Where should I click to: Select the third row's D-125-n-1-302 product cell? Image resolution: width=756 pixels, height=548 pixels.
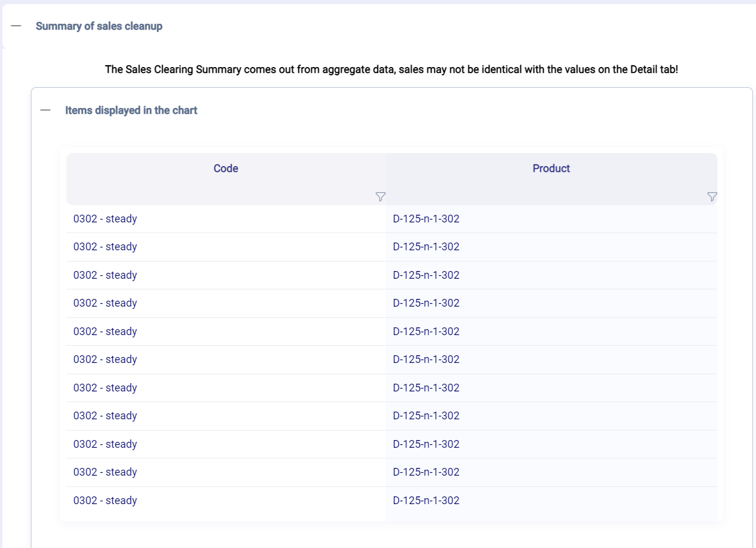tap(426, 275)
